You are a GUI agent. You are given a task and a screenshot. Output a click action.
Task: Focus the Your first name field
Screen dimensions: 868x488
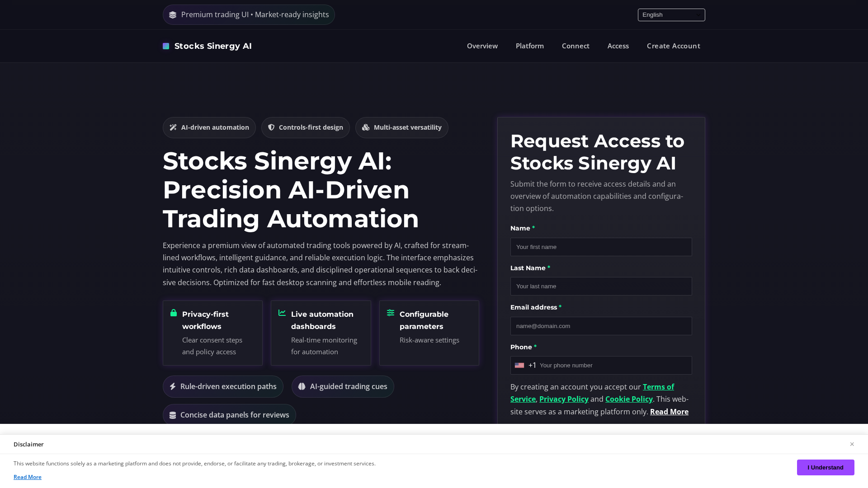[x=601, y=247]
